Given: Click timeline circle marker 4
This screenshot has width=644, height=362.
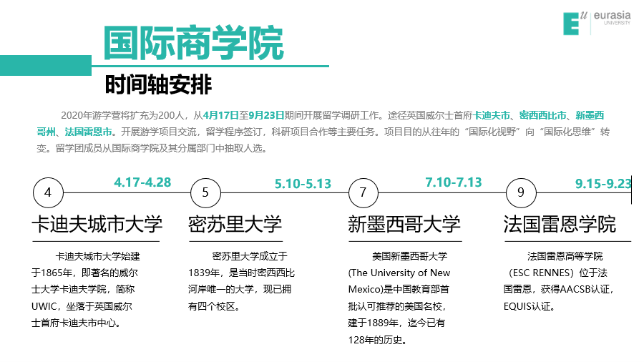Looking at the screenshot, I should click(x=48, y=192).
